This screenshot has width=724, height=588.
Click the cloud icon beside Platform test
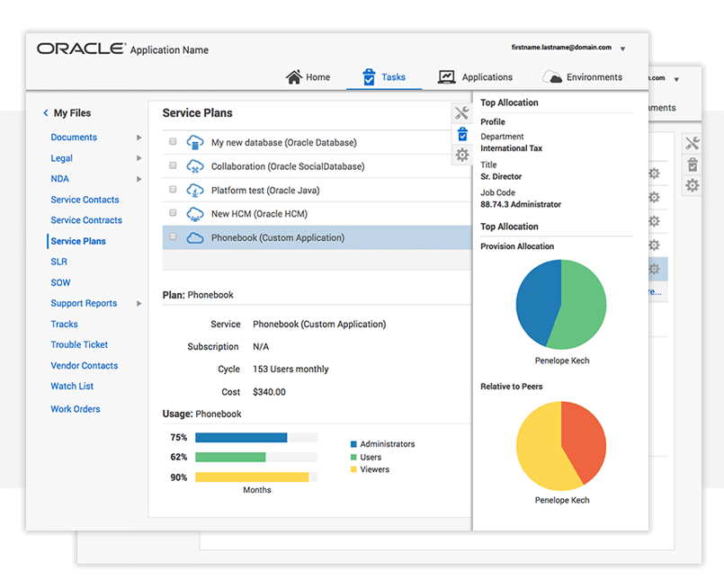(x=195, y=191)
